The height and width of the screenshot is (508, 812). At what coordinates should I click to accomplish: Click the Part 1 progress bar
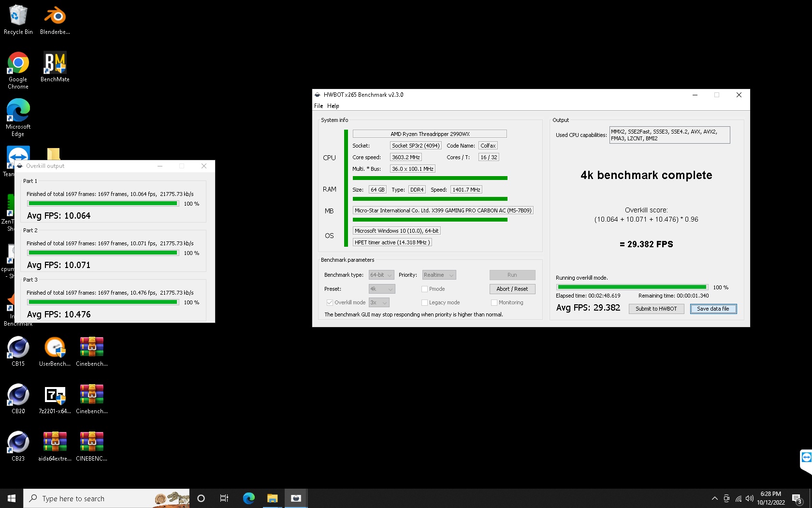coord(103,204)
